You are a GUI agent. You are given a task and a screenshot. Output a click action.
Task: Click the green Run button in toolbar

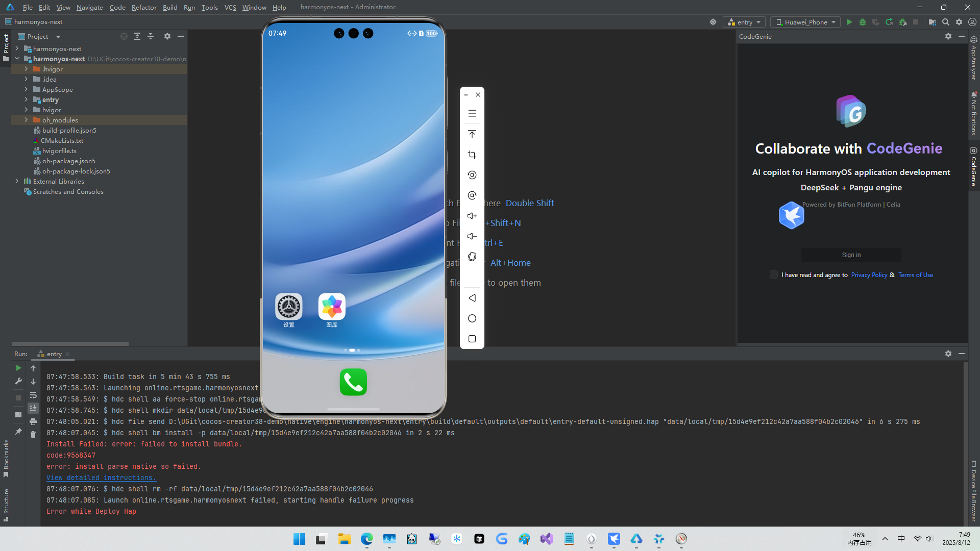coord(849,22)
